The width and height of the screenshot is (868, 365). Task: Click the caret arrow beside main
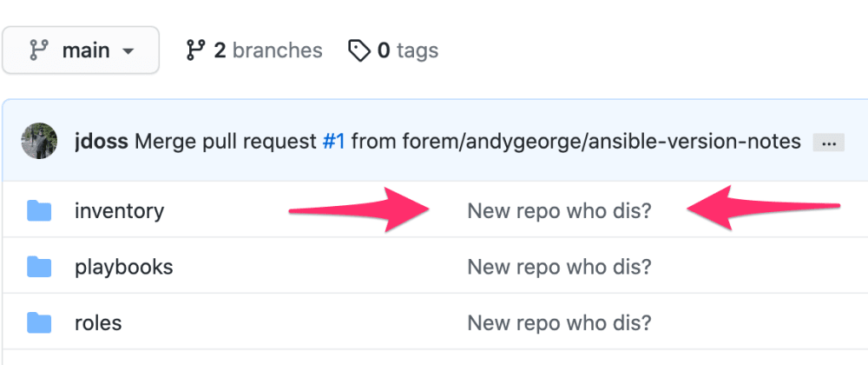point(128,51)
